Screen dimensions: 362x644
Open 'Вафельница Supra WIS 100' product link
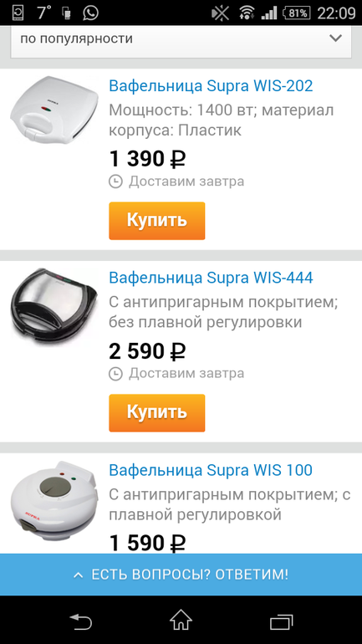click(211, 470)
